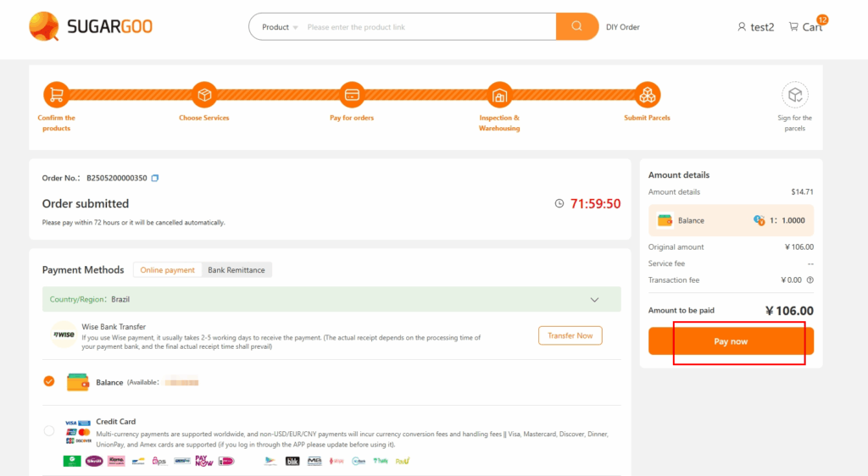
Task: Click the Confirm the products step icon
Action: pos(57,95)
